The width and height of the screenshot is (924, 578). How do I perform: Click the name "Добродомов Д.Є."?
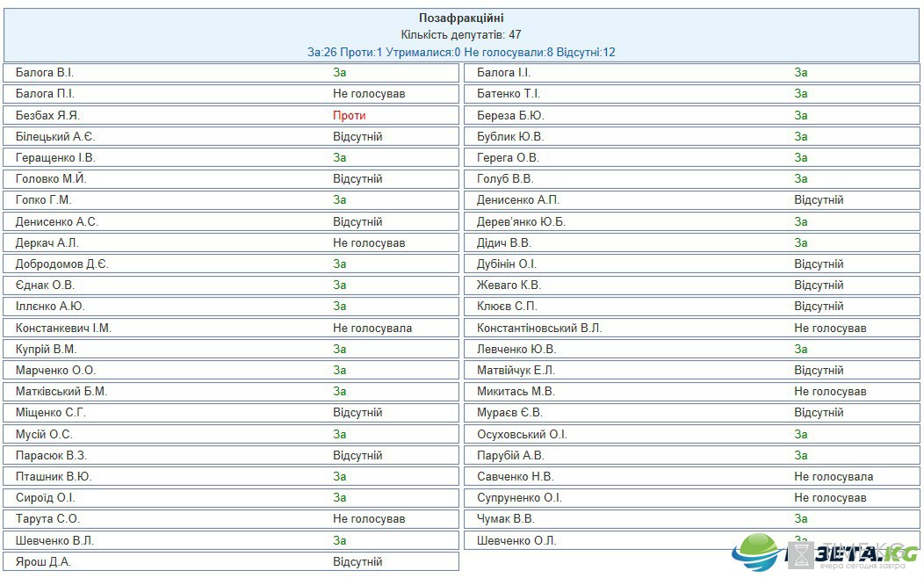coord(62,264)
